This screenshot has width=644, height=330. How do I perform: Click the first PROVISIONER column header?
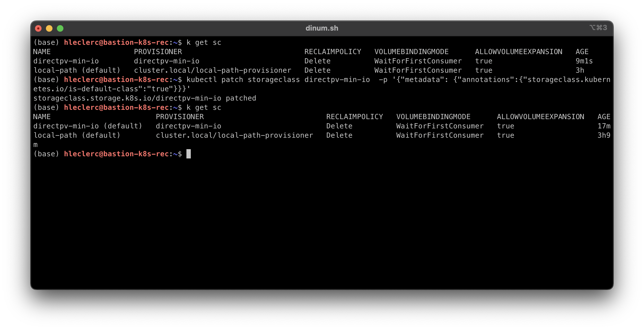(158, 52)
